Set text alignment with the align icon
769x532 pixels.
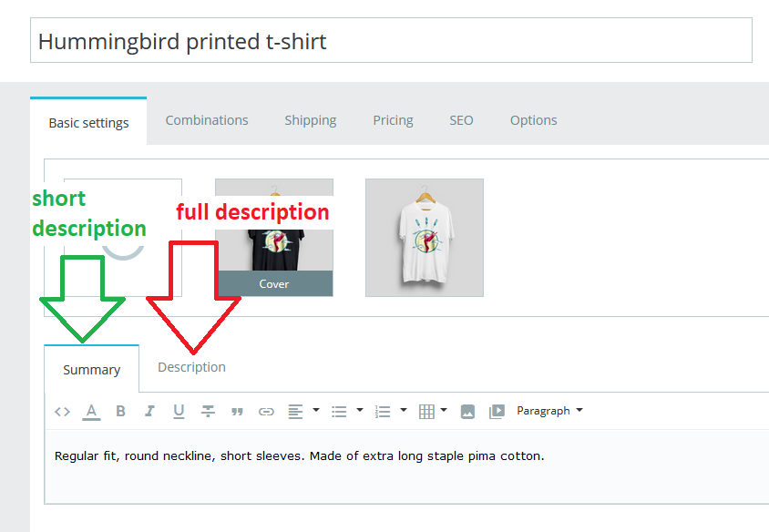(295, 412)
